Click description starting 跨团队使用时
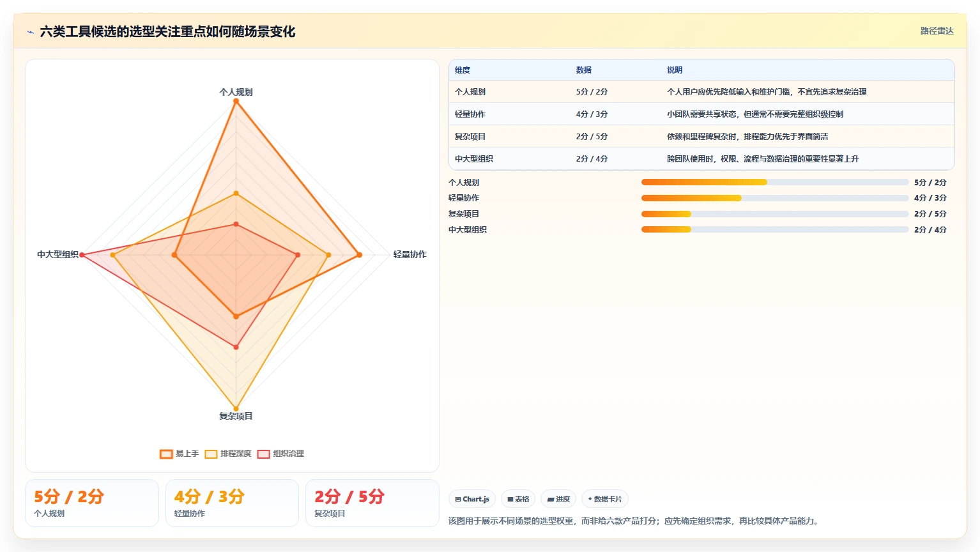This screenshot has height=552, width=980. pyautogui.click(x=763, y=159)
